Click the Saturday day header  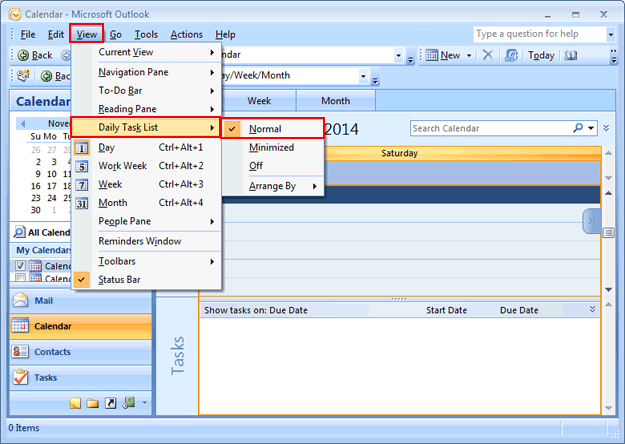pyautogui.click(x=399, y=153)
